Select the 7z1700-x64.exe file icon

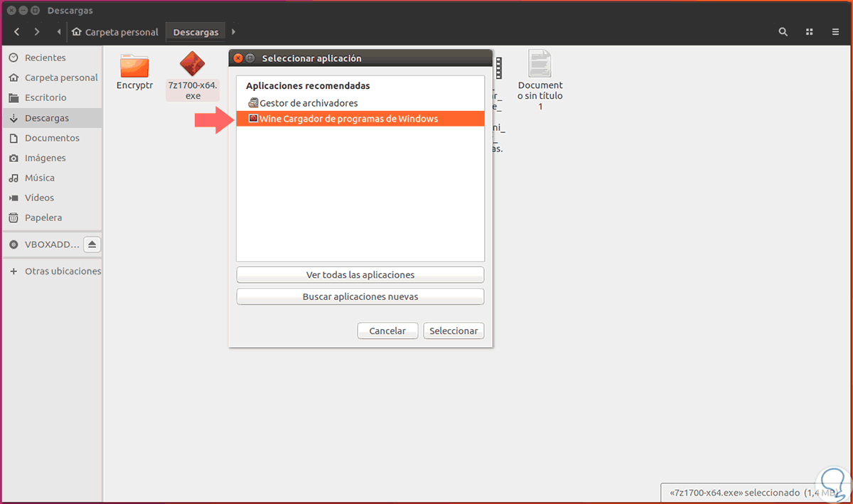pyautogui.click(x=193, y=64)
